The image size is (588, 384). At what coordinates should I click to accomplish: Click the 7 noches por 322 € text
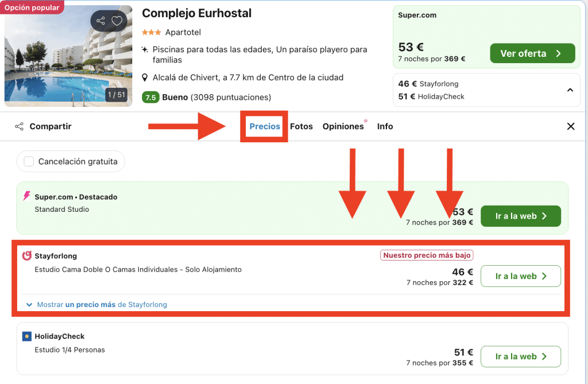[440, 283]
